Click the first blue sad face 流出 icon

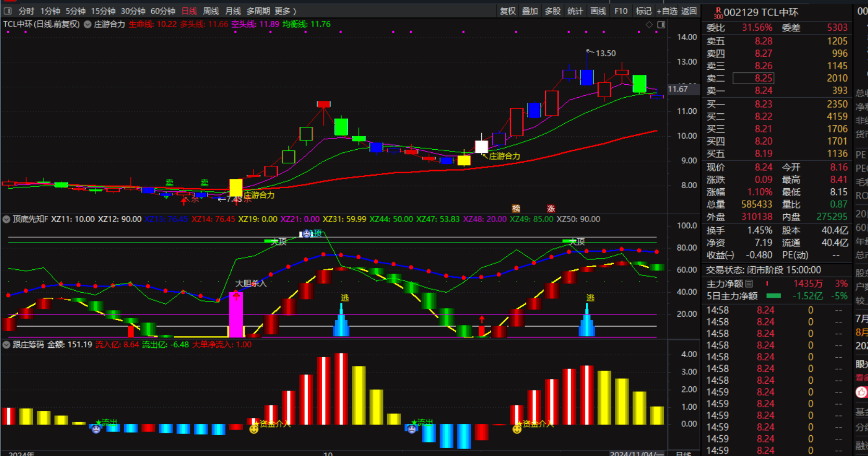96,429
